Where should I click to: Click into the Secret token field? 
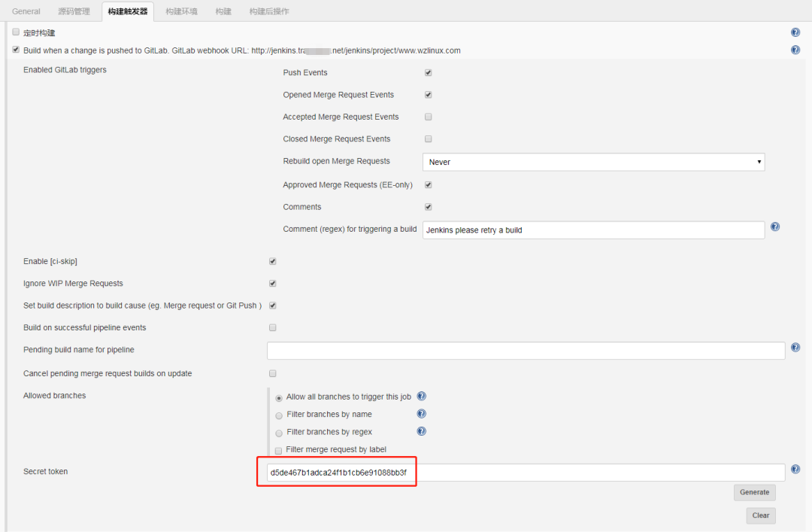click(x=526, y=473)
